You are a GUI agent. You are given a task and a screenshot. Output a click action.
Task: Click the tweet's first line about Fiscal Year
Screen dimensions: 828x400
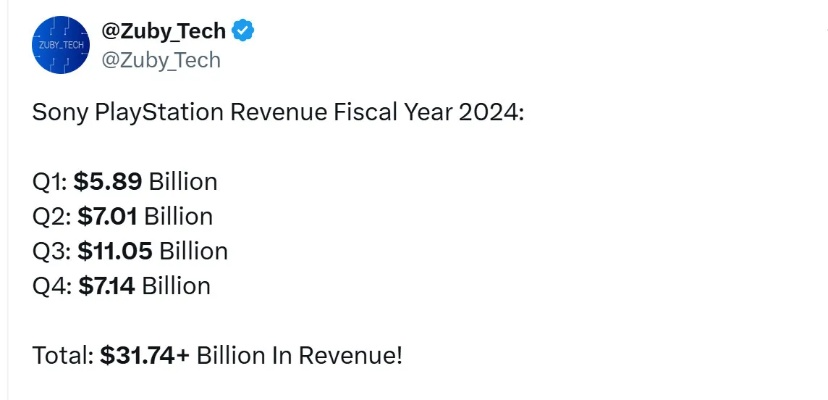point(278,113)
